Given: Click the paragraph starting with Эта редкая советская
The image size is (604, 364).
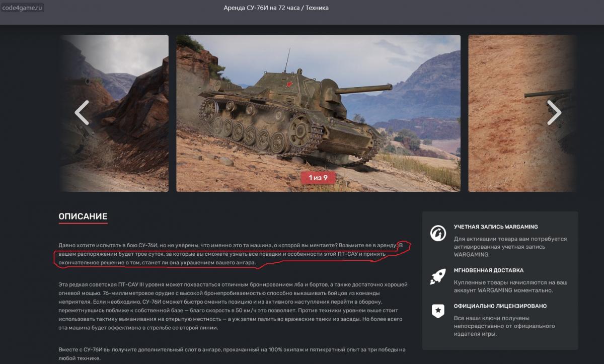Looking at the screenshot, I should 233,306.
